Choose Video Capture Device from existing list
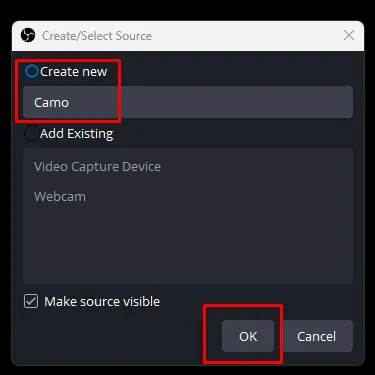Screen dimensions: 375x375 tap(97, 166)
